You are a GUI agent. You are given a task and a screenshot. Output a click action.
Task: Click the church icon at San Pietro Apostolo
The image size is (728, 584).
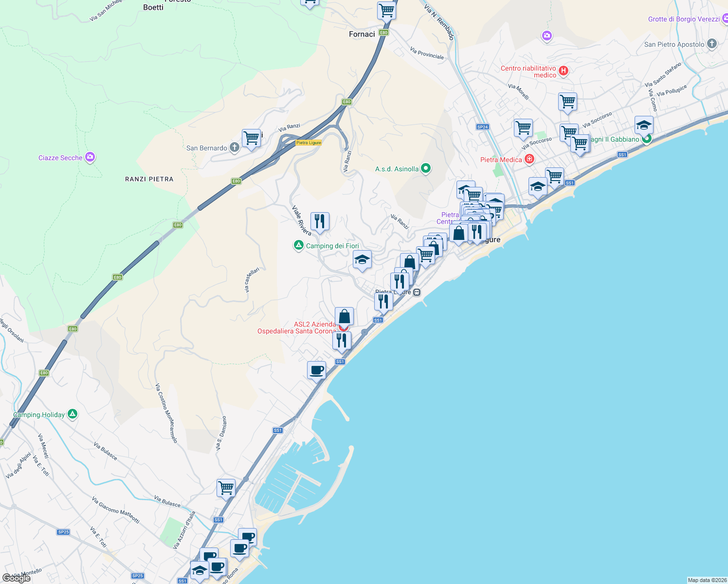pyautogui.click(x=711, y=44)
